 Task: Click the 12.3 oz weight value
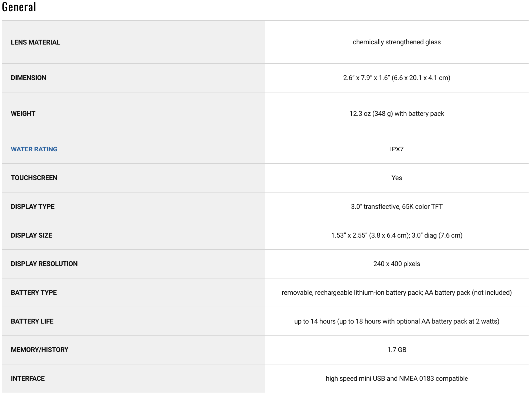click(397, 114)
